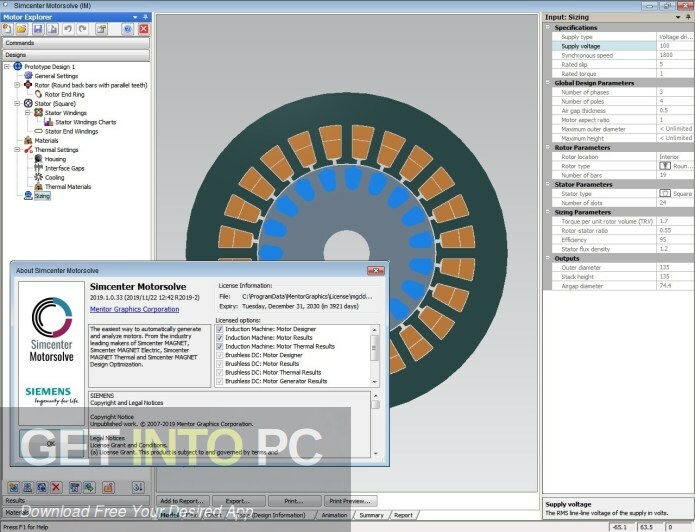This screenshot has height=532, width=695.
Task: Select the Sizing node in the tree
Action: 42,196
